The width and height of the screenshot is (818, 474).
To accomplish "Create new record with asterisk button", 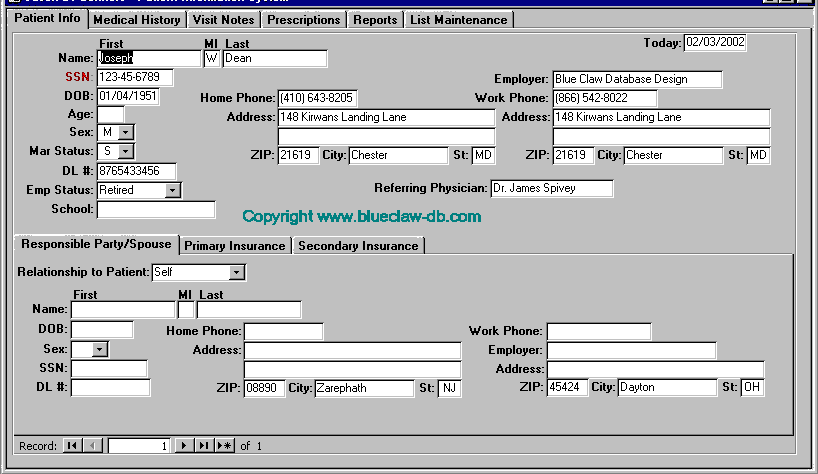I will click(224, 446).
